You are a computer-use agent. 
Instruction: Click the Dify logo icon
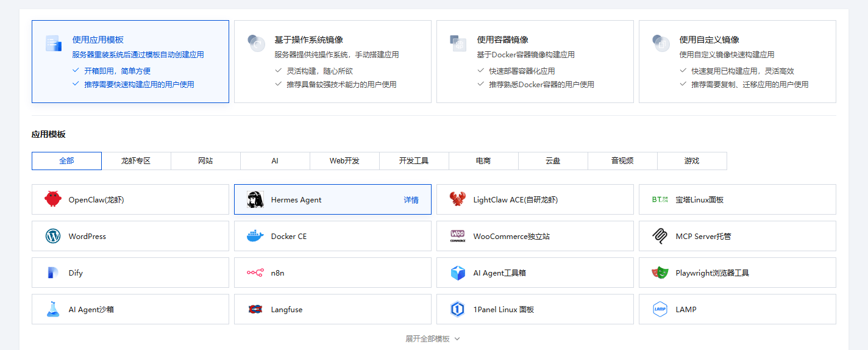(53, 273)
